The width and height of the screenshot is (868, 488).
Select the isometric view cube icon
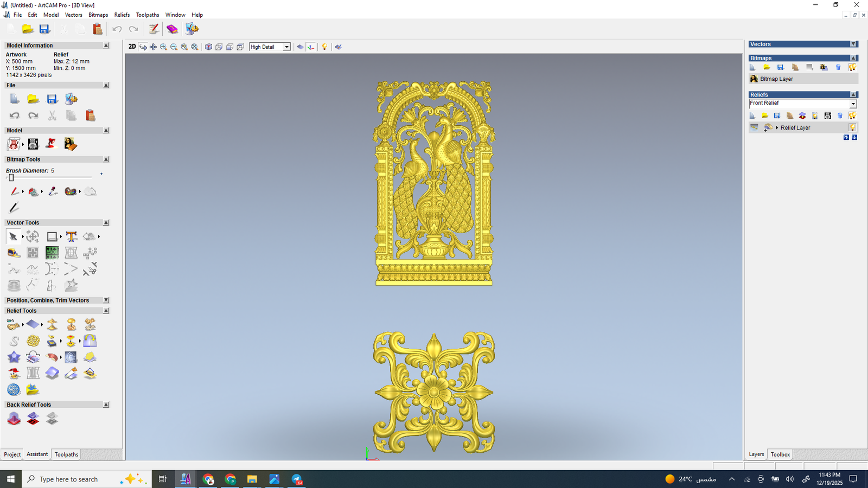[208, 47]
